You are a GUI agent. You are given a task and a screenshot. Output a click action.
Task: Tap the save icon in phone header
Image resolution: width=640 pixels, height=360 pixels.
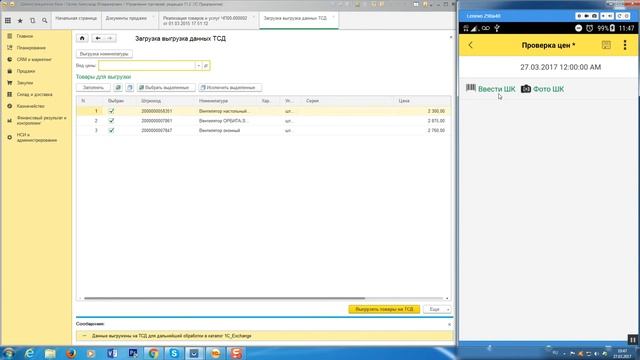click(606, 45)
